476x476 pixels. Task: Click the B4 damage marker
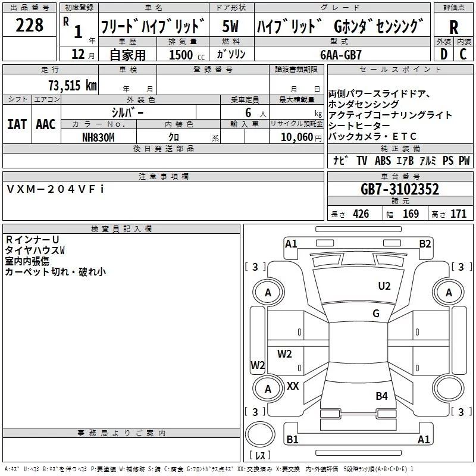pyautogui.click(x=381, y=396)
